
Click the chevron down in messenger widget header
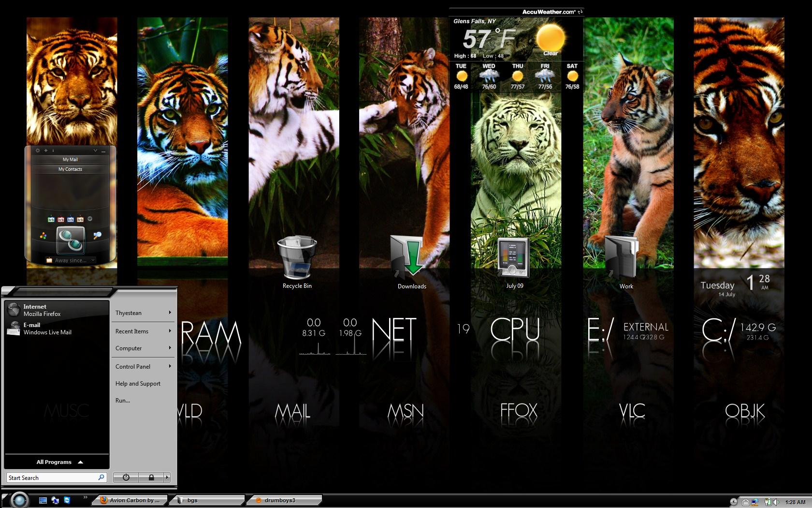[95, 150]
